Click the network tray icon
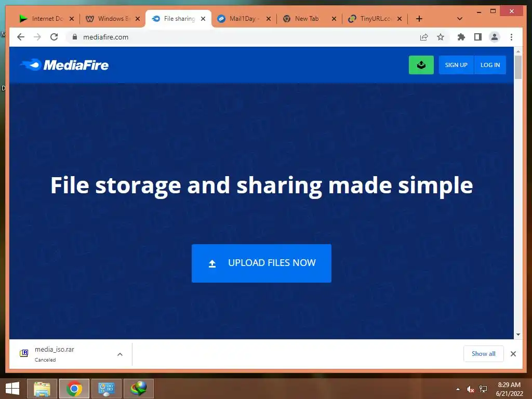 tap(483, 389)
